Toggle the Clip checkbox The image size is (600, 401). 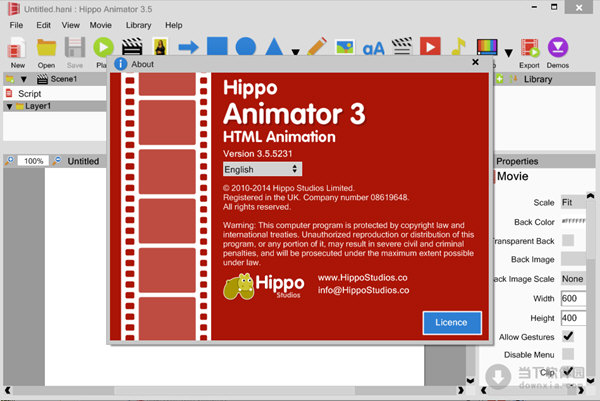pyautogui.click(x=568, y=371)
